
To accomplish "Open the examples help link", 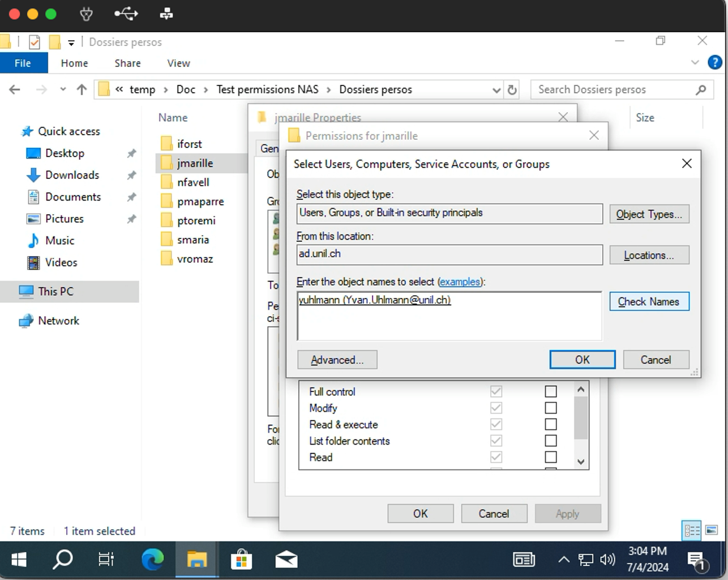I will [460, 282].
